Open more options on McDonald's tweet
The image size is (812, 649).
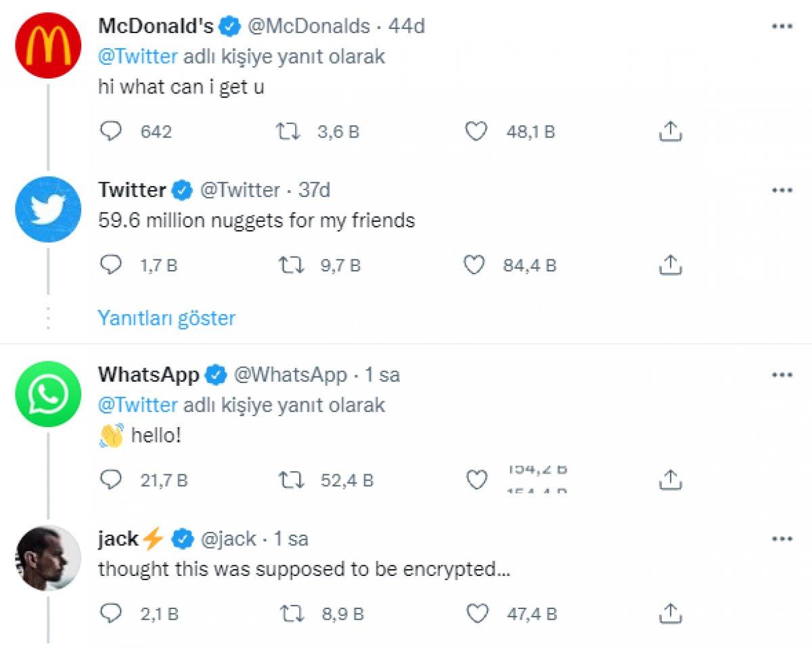[x=782, y=26]
